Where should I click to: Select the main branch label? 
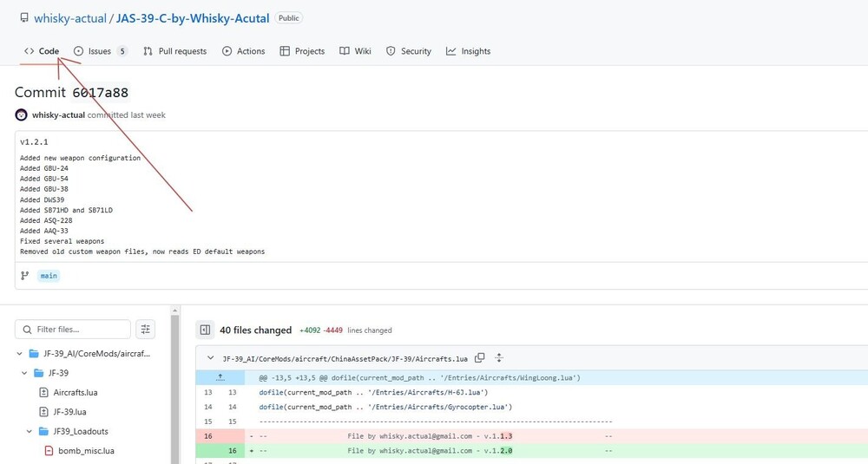pyautogui.click(x=49, y=276)
